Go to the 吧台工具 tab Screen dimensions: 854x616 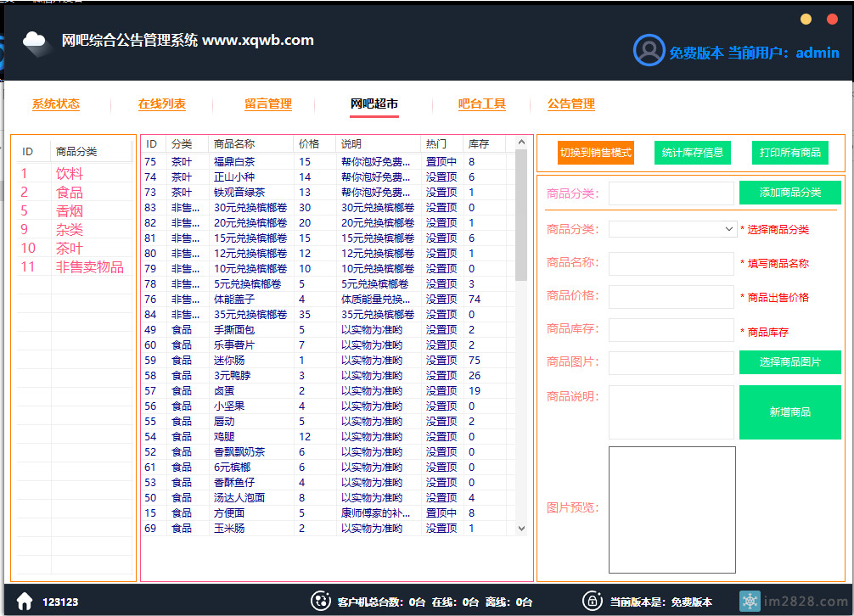click(481, 104)
